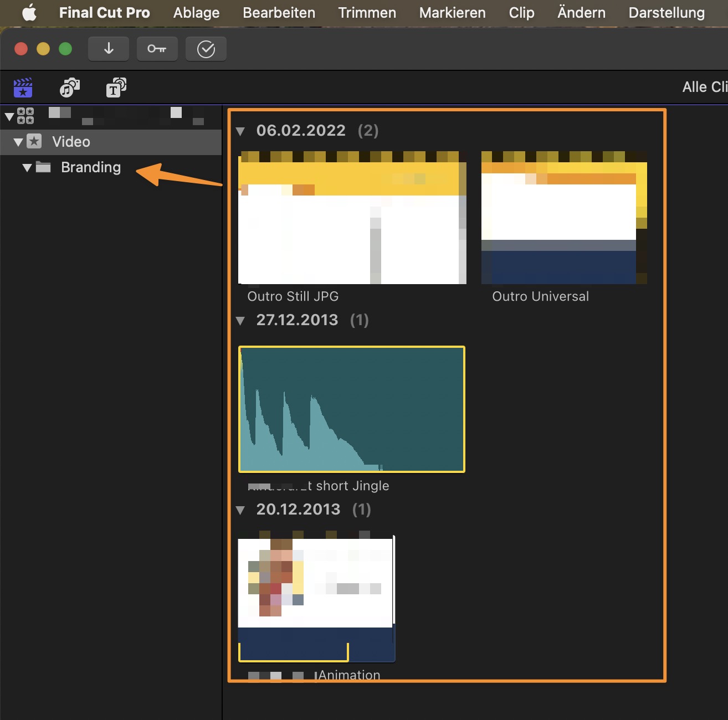The height and width of the screenshot is (720, 728).
Task: Collapse the 06.02.2022 date group
Action: click(x=240, y=131)
